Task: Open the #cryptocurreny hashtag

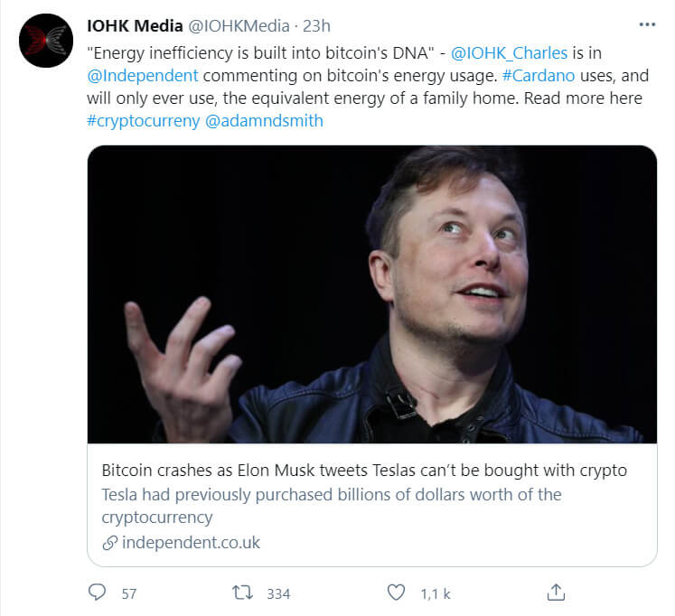Action: click(143, 120)
